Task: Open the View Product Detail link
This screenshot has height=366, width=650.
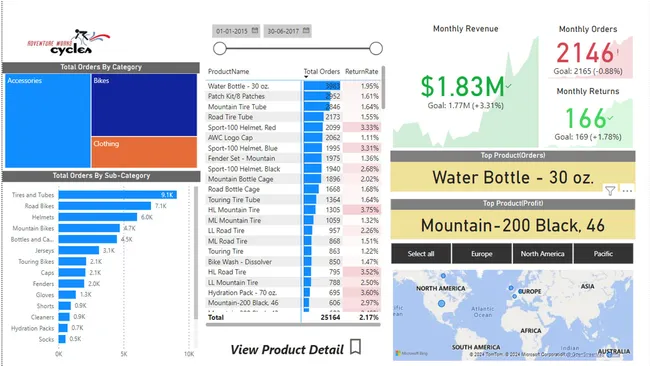Action: coord(287,349)
